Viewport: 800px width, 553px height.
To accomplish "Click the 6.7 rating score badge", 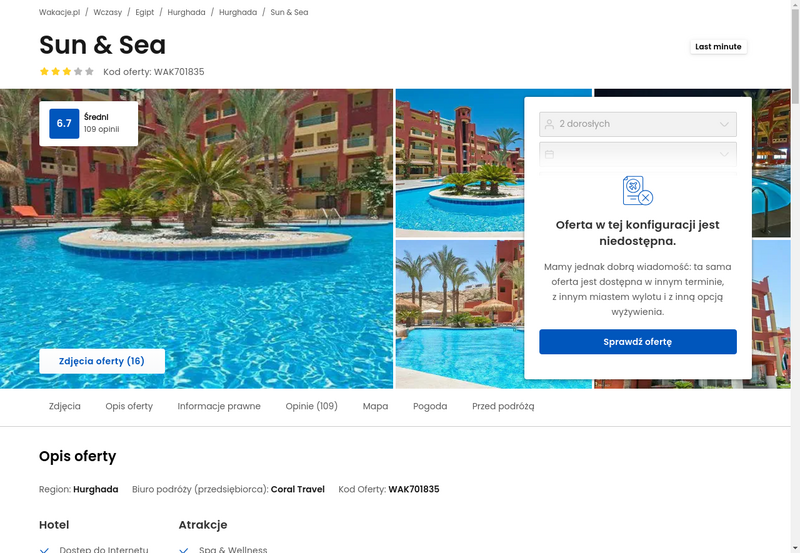I will coord(64,123).
